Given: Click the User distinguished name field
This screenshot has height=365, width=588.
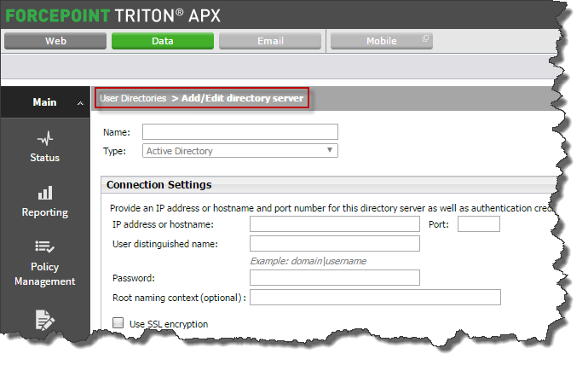Looking at the screenshot, I should click(335, 243).
